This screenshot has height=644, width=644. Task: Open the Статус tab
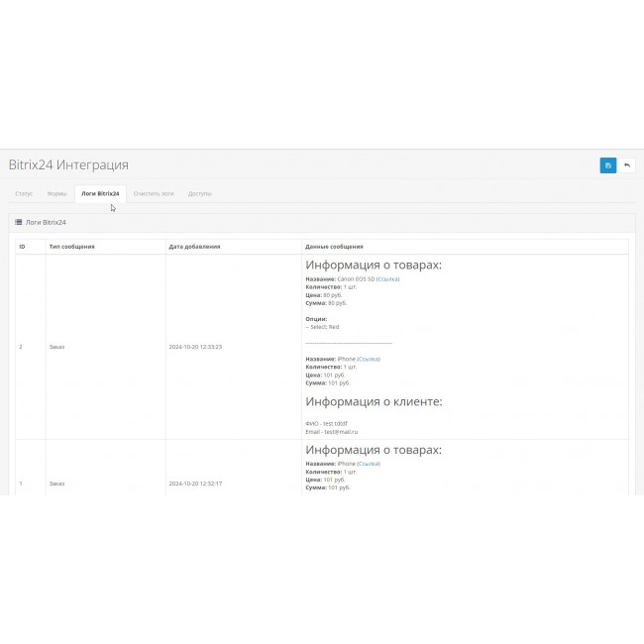[x=25, y=193]
